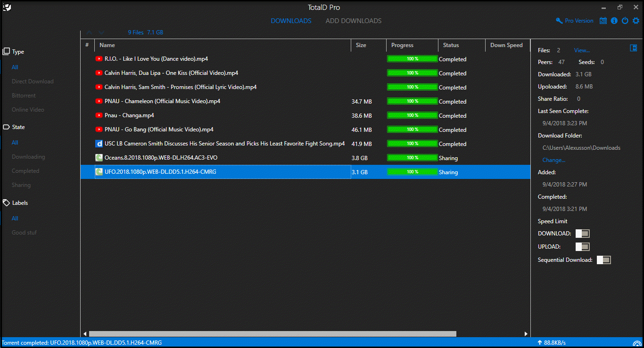Select the All filter under State
The image size is (644, 348).
click(x=15, y=143)
